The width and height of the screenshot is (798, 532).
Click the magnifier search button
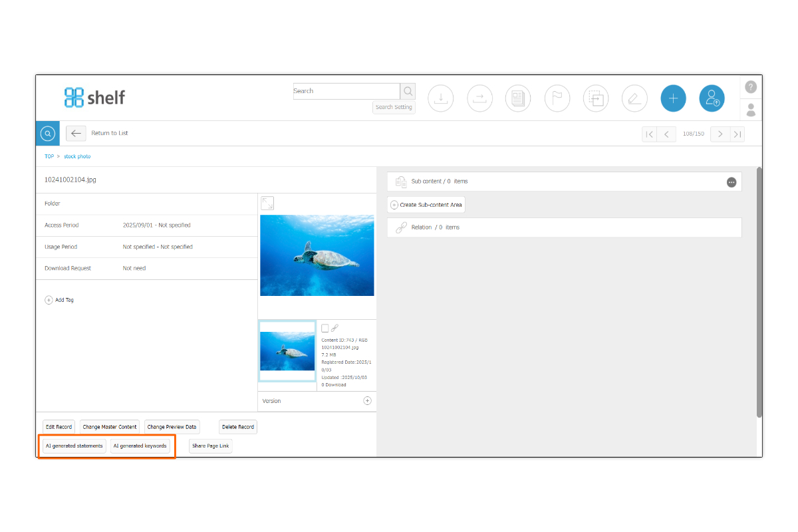(x=408, y=91)
